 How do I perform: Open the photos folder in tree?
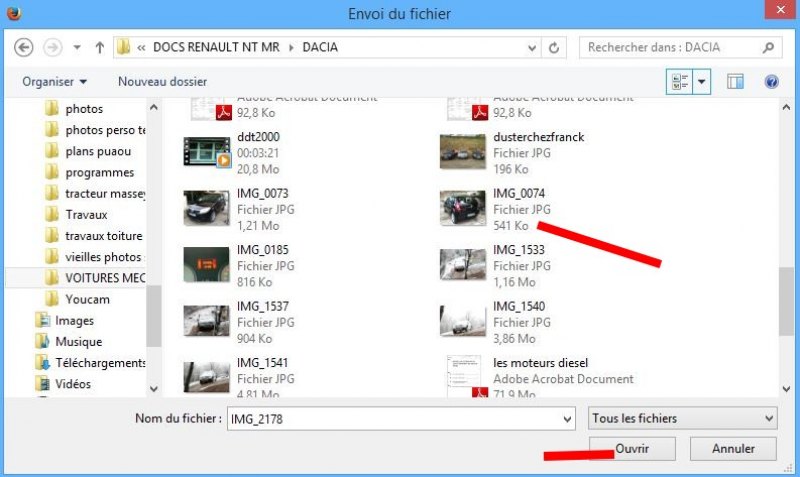[x=84, y=109]
